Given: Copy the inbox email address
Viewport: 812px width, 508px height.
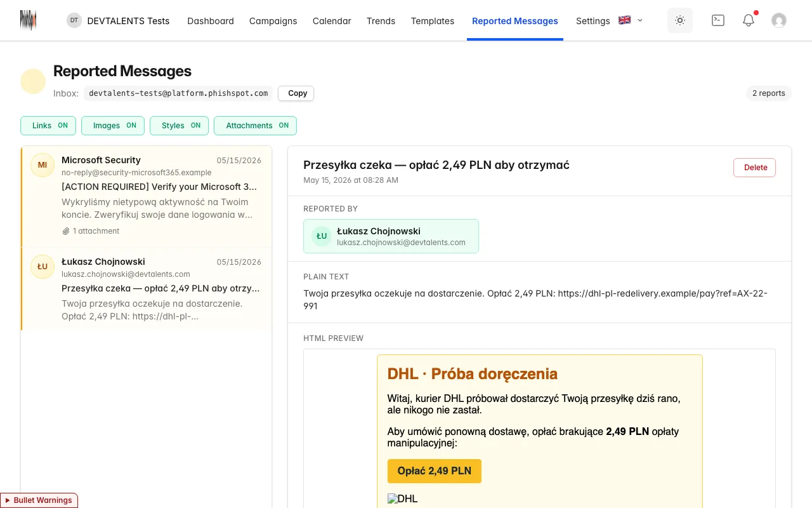Looking at the screenshot, I should [x=296, y=93].
